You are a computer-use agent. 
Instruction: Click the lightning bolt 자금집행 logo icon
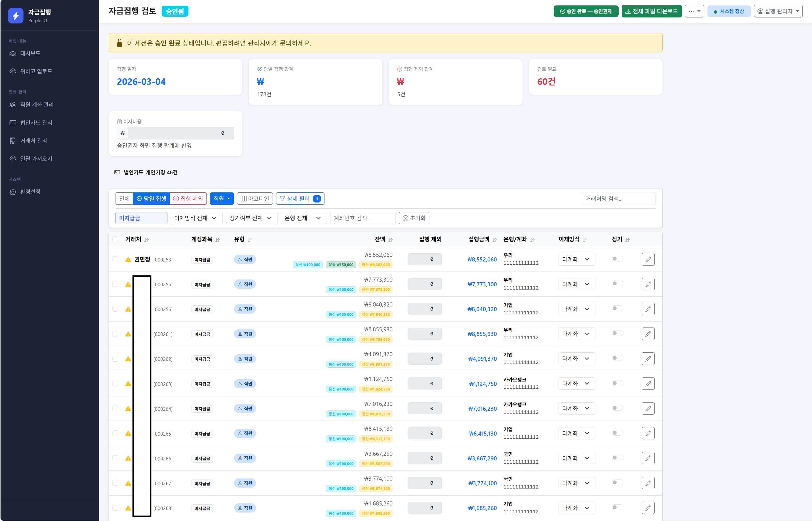tap(16, 16)
